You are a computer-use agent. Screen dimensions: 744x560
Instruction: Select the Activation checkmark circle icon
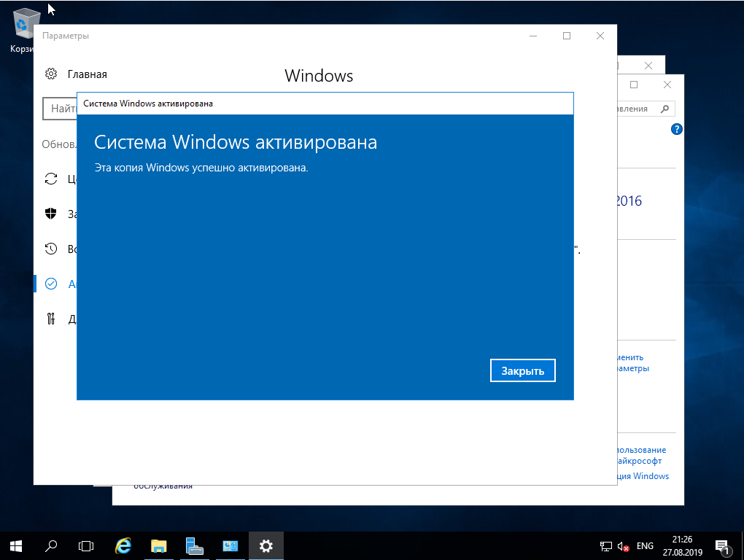tap(51, 284)
